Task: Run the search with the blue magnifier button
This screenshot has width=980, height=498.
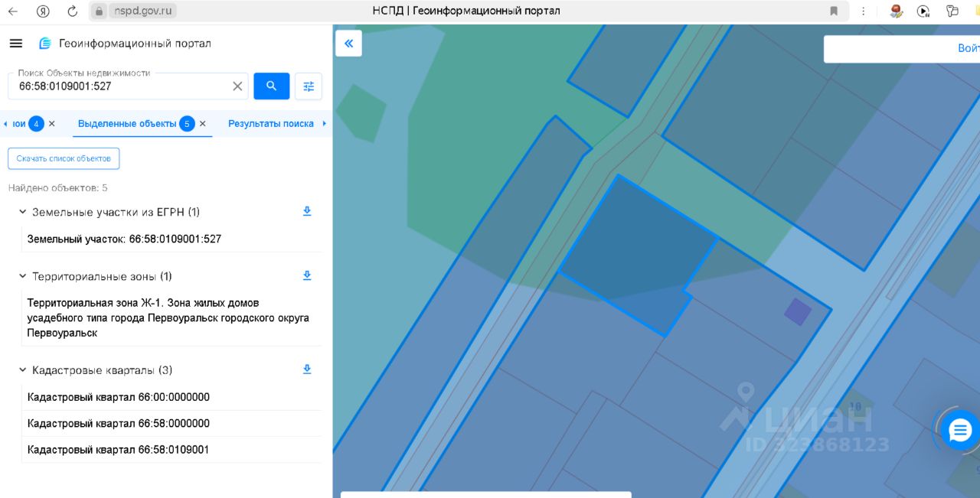Action: 271,86
